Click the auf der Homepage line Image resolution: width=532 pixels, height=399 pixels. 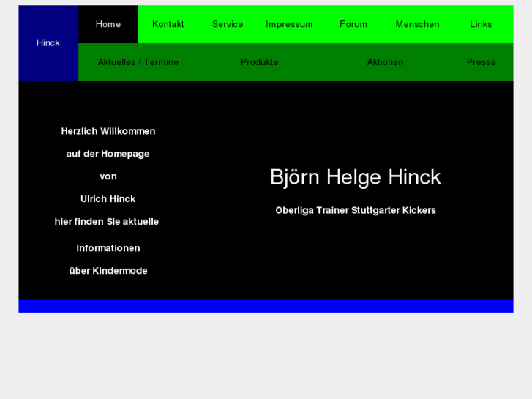[x=108, y=154]
